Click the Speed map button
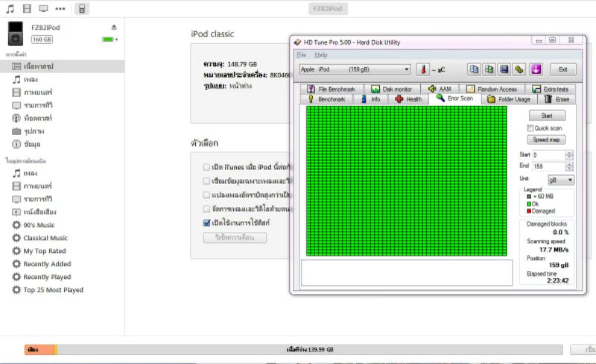 coord(547,139)
